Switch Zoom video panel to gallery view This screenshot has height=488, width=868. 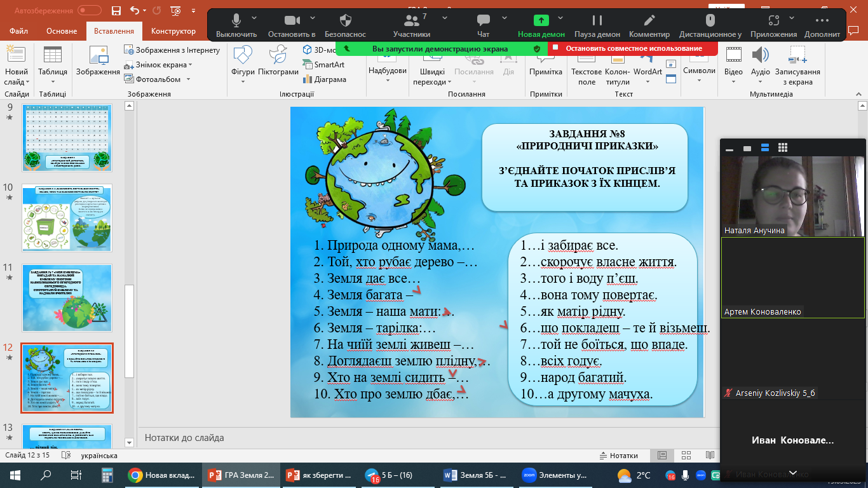click(x=783, y=148)
